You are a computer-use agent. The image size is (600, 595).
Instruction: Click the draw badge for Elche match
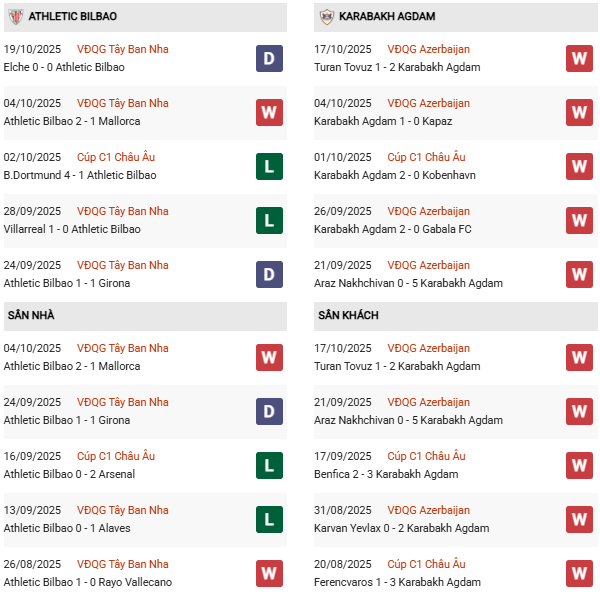click(269, 58)
